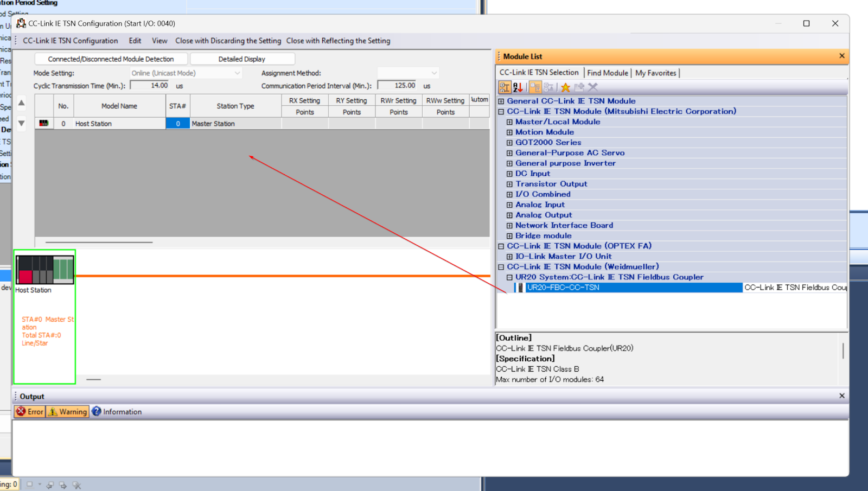Open the Assignment Method dropdown
This screenshot has width=868, height=491.
tap(408, 73)
